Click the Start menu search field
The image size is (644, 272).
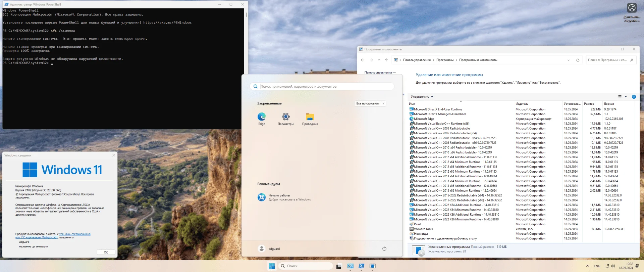[322, 86]
